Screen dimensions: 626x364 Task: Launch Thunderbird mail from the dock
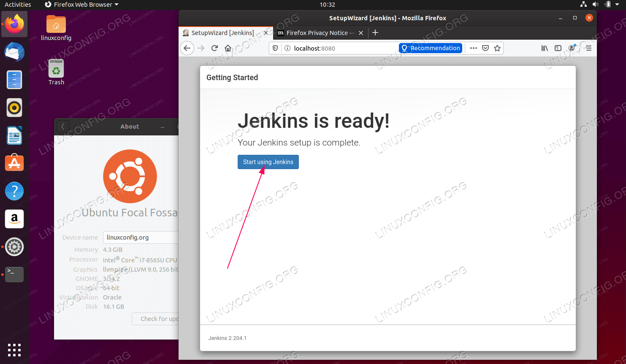[14, 52]
